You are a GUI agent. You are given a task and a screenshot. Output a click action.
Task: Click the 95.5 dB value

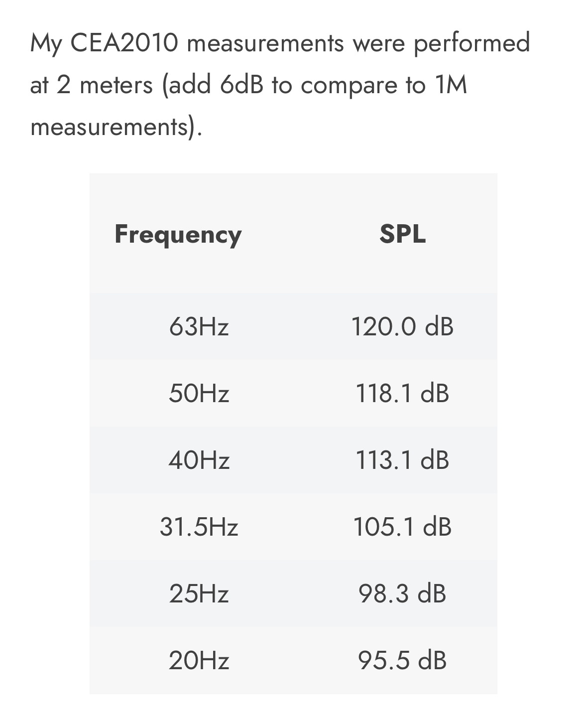[402, 661]
